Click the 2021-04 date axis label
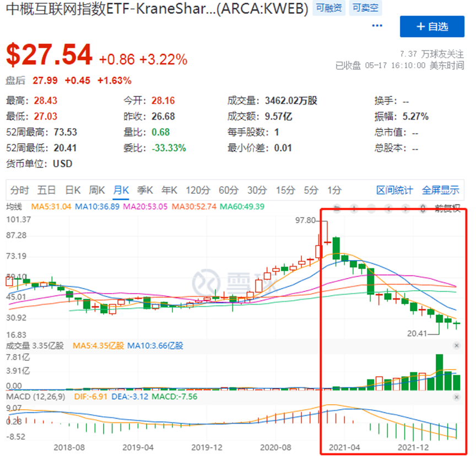476x456 pixels. (x=344, y=448)
